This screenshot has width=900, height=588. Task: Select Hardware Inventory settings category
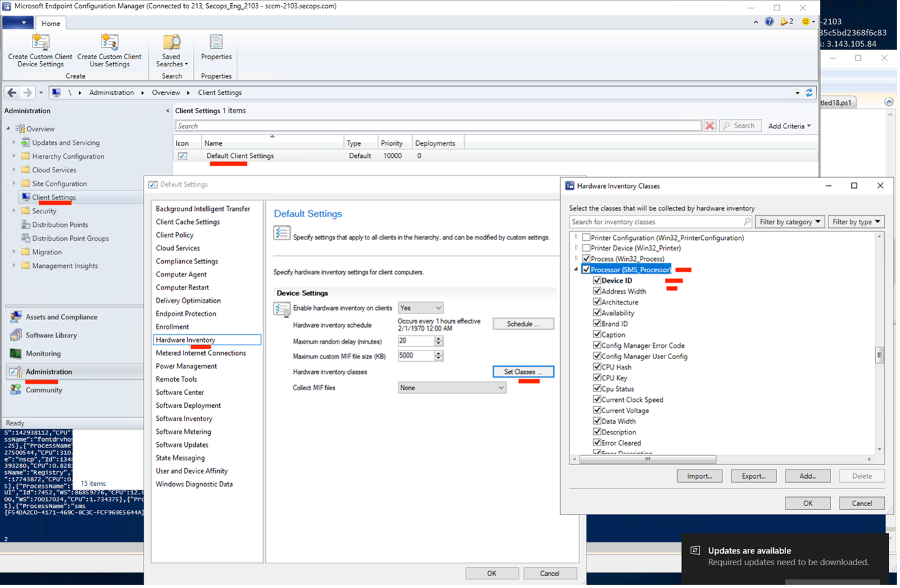point(207,340)
